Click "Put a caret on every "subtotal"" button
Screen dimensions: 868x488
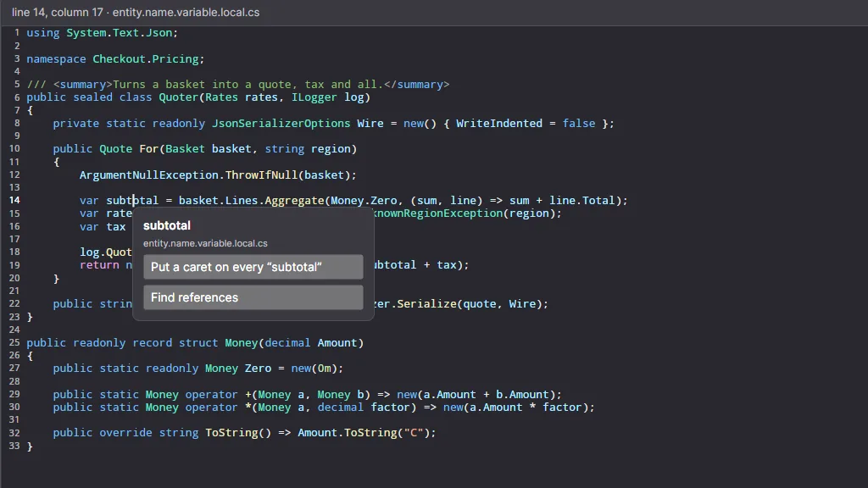253,267
